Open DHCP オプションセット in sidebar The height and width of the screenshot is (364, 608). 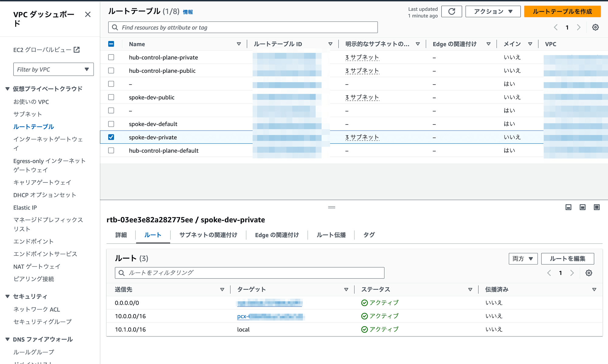click(x=45, y=195)
